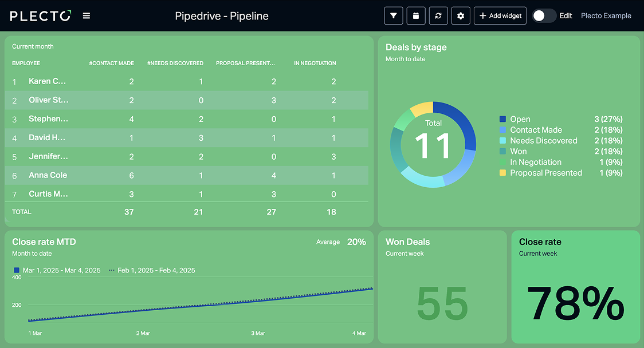Click the total contact made value 37

click(129, 212)
